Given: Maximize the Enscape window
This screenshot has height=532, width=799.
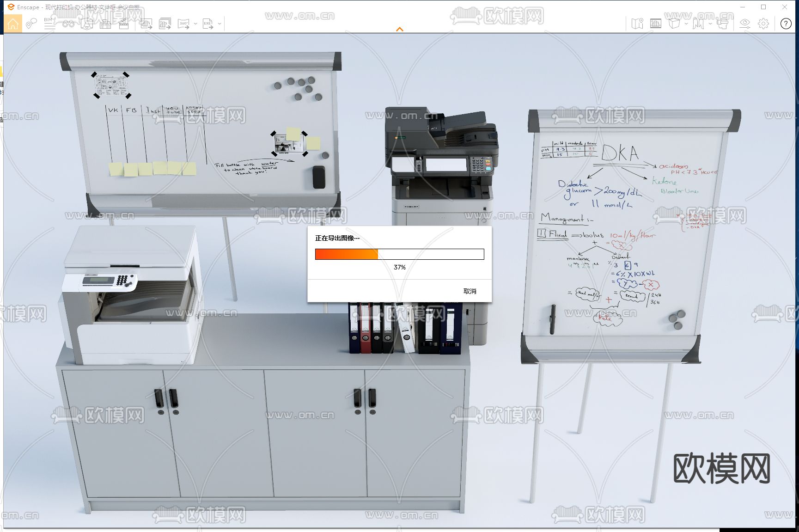Looking at the screenshot, I should (x=763, y=7).
